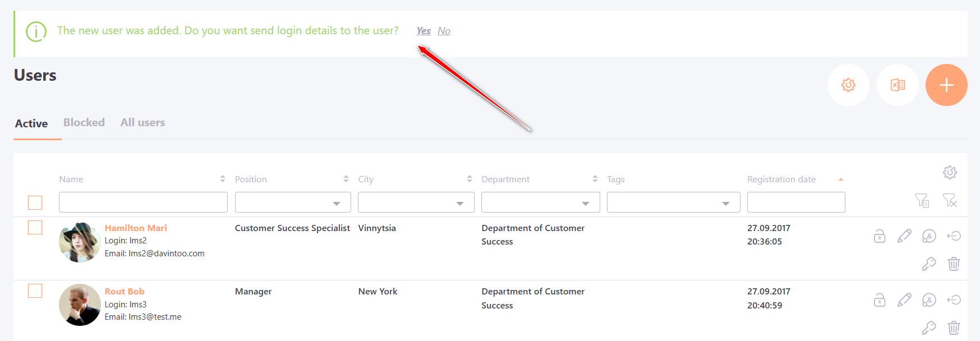Expand the City filter dropdown
The image size is (980, 341).
pyautogui.click(x=416, y=202)
